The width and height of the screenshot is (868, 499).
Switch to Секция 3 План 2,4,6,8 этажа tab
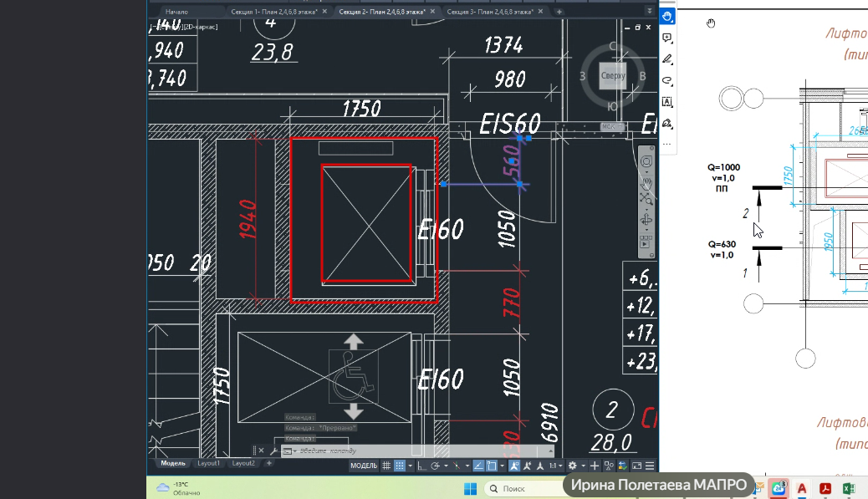[490, 12]
